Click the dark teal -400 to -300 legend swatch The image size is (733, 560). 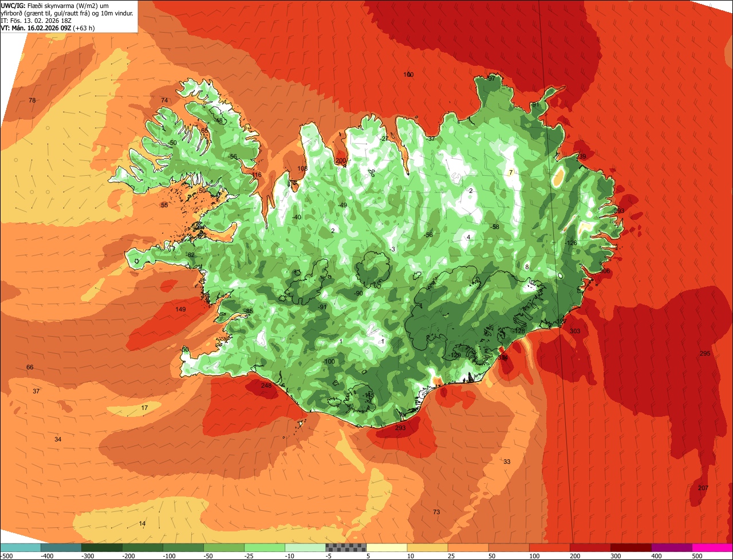point(61,547)
